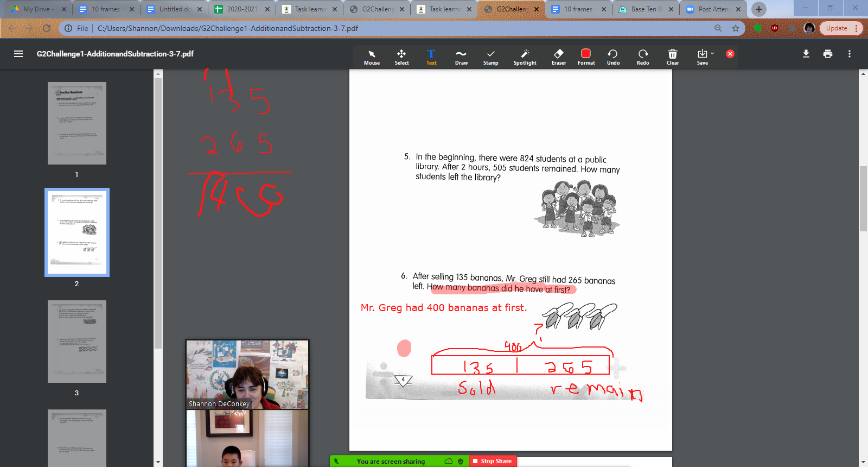Close the annotation toolbar
The height and width of the screenshot is (467, 868).
(x=730, y=54)
